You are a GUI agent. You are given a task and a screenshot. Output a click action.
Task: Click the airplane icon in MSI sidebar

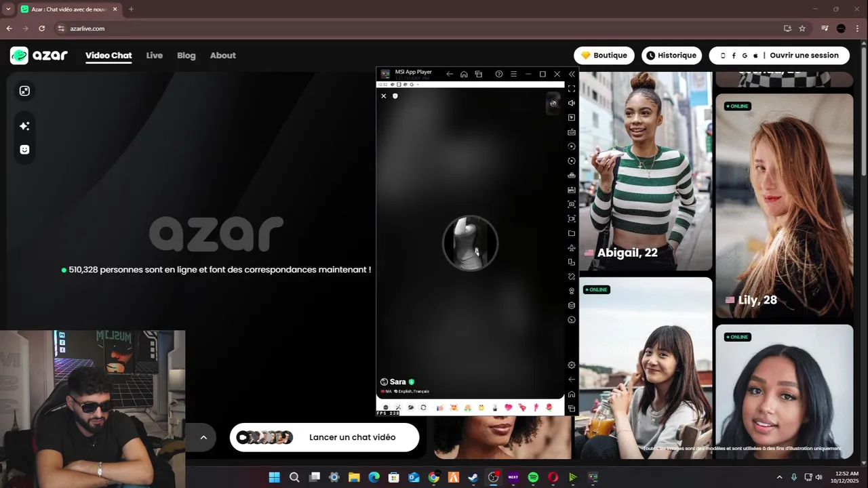click(x=572, y=247)
